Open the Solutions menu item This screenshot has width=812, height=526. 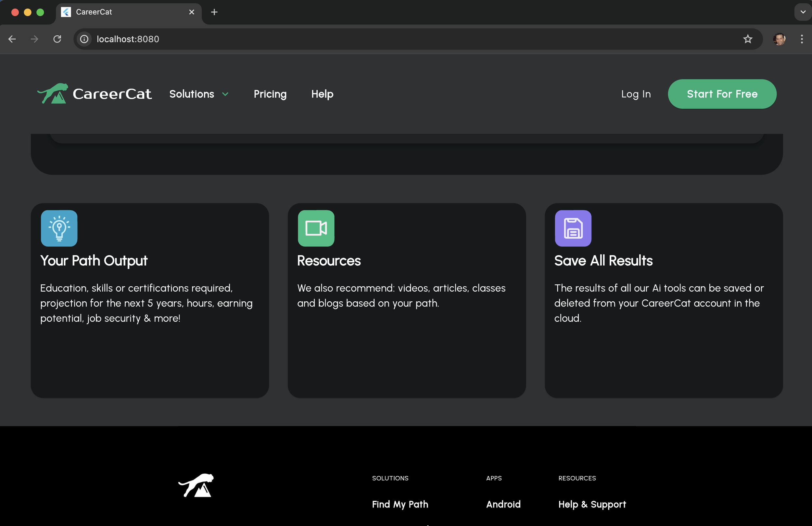192,94
